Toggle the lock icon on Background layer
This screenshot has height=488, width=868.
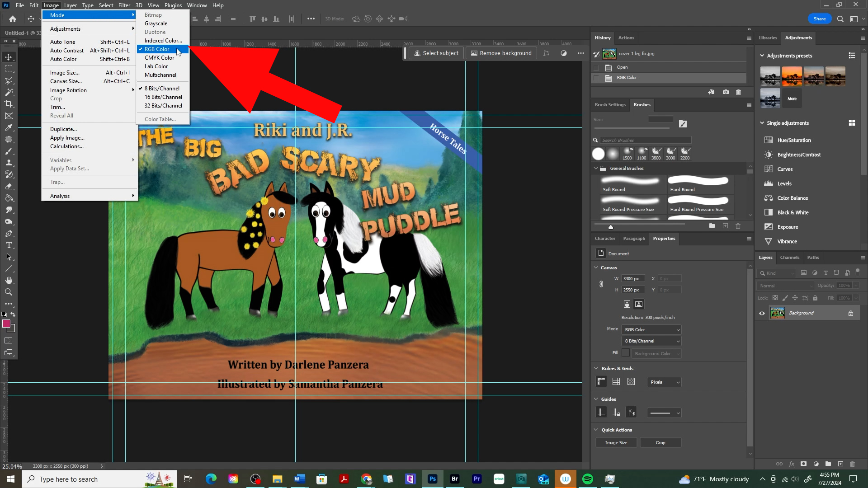(x=851, y=313)
